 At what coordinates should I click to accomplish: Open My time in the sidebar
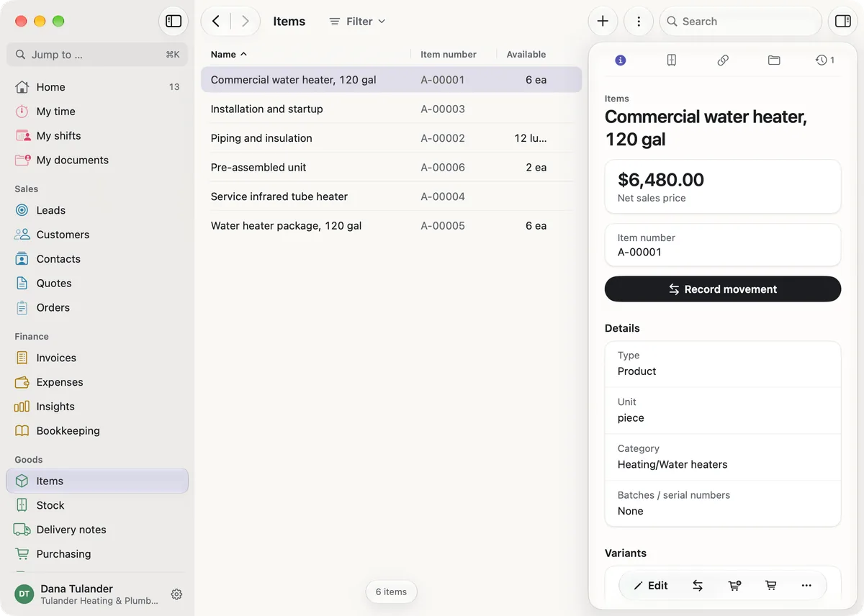(x=97, y=112)
